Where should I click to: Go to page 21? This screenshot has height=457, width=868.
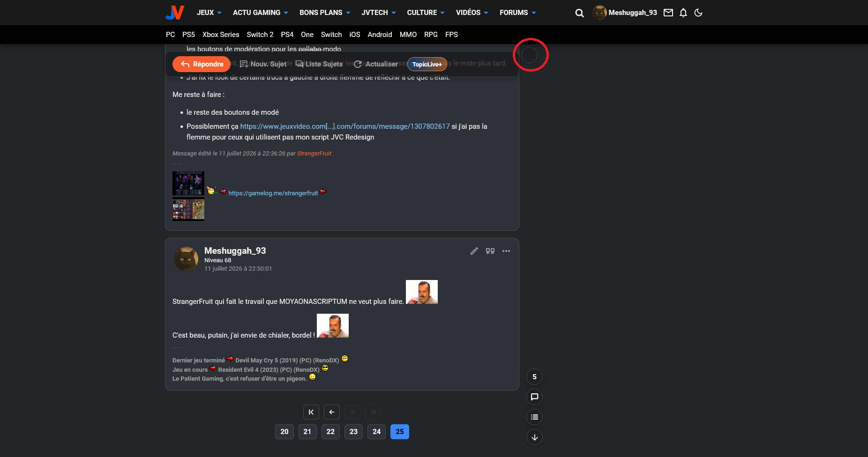pos(307,432)
